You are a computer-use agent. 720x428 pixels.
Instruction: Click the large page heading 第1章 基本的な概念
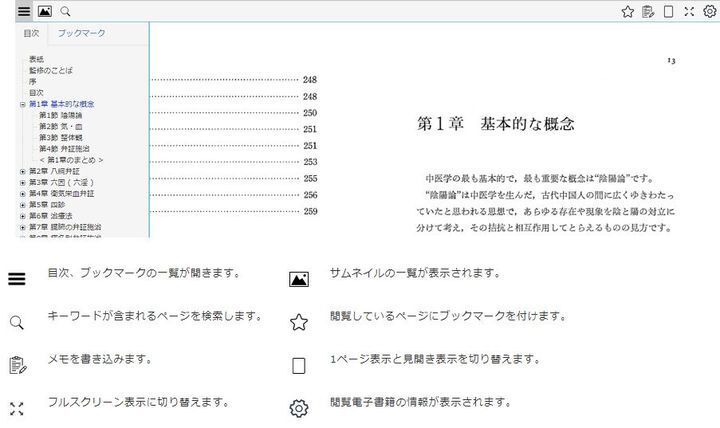(495, 124)
